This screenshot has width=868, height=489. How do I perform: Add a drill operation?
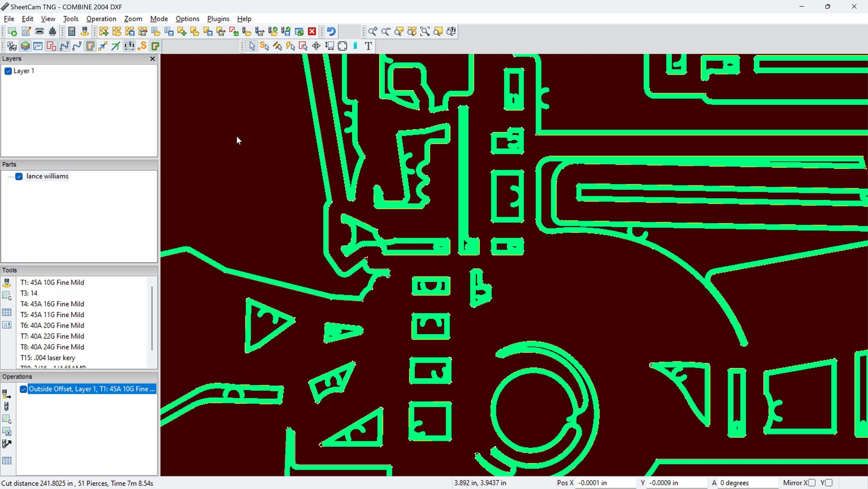tap(6, 406)
